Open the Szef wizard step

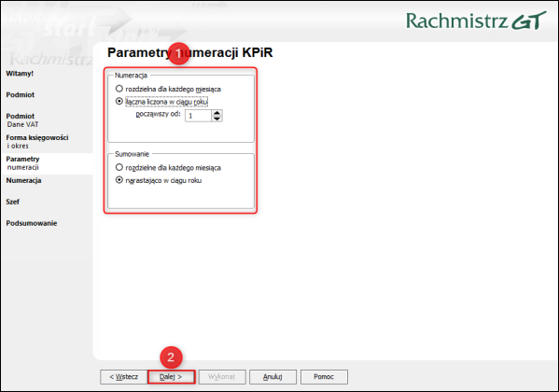[13, 202]
